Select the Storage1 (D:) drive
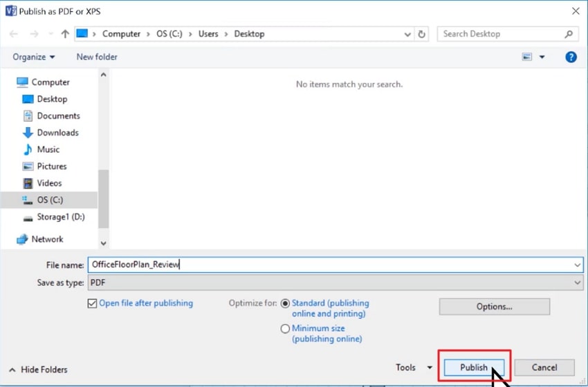The image size is (588, 387). tap(54, 217)
